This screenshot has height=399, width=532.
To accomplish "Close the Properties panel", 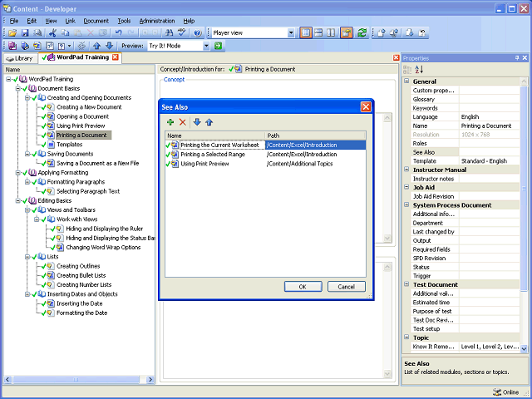I will pyautogui.click(x=525, y=58).
